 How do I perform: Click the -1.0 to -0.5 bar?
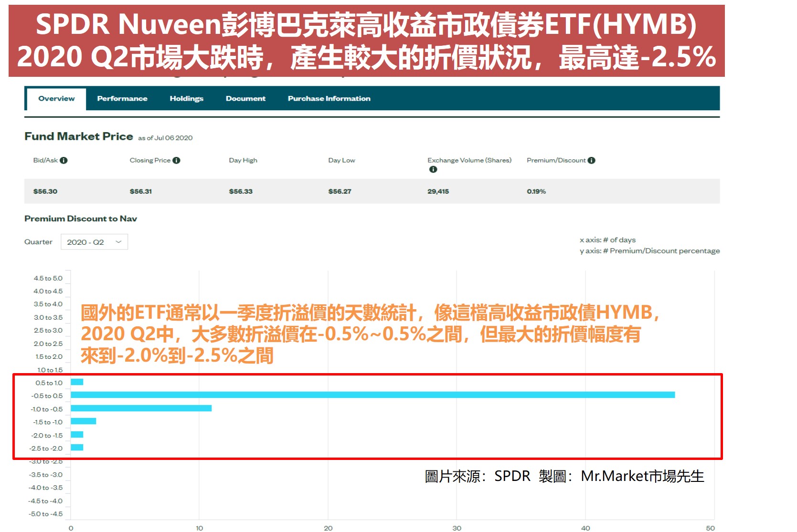point(141,408)
